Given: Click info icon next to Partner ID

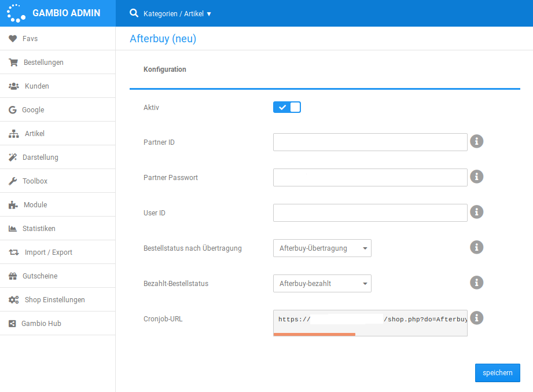Looking at the screenshot, I should [x=476, y=141].
